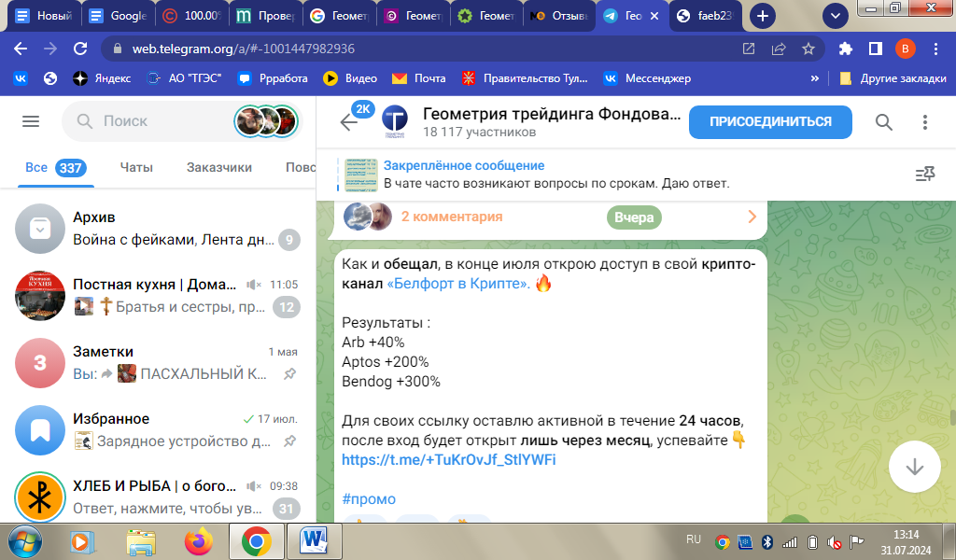Open Почта bookmark
956x560 pixels.
pyautogui.click(x=419, y=78)
